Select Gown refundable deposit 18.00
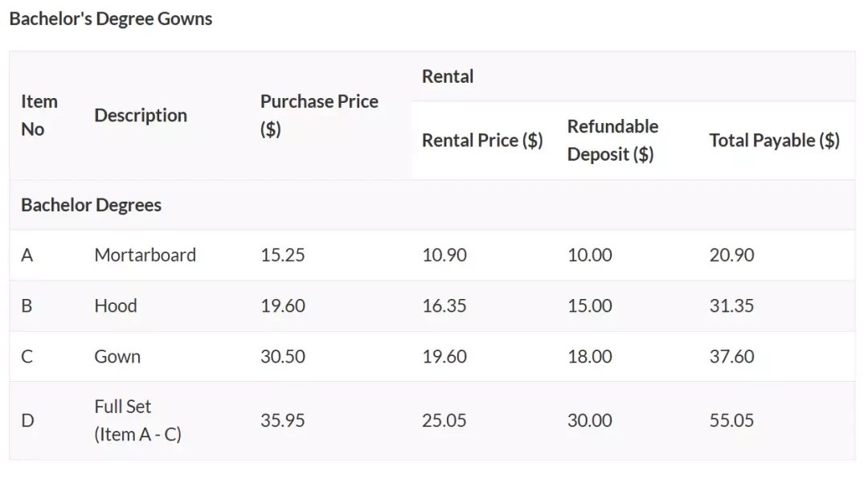 (590, 356)
